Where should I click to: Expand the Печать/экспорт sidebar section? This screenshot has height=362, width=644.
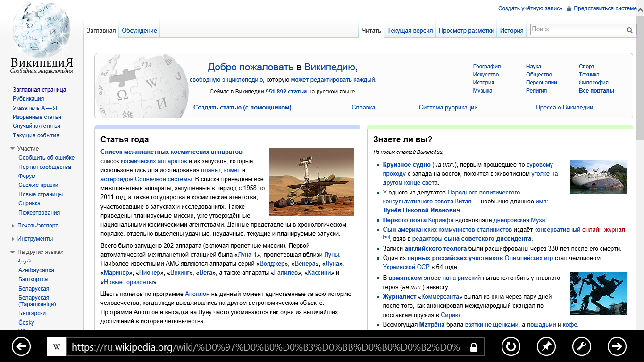tap(13, 226)
